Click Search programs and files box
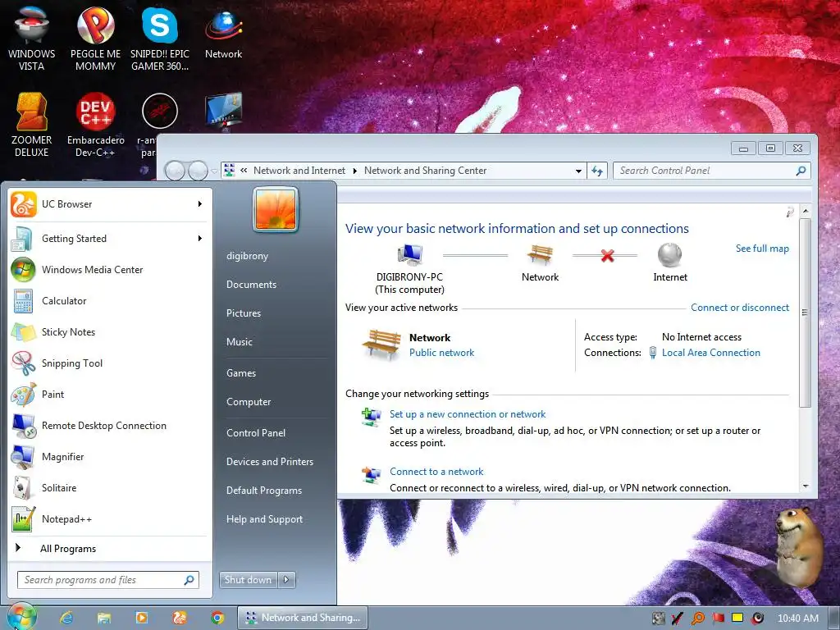Image resolution: width=840 pixels, height=630 pixels. coord(109,580)
